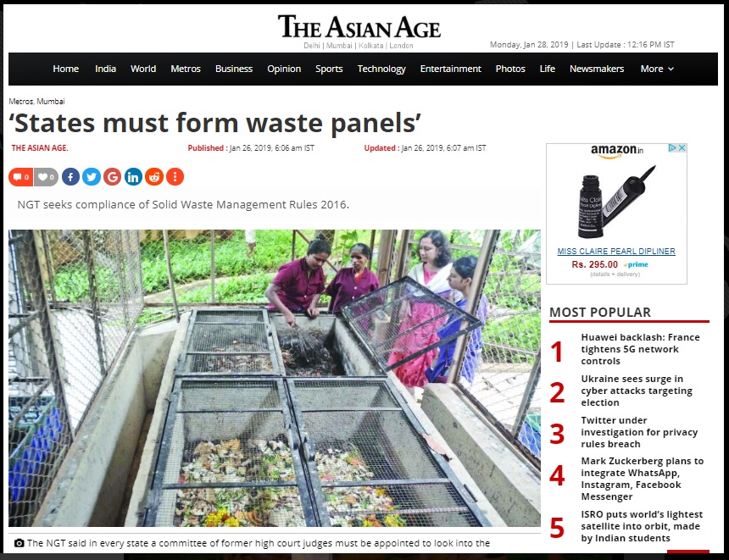Open the Metros menu item
Viewport: 729px width, 560px height.
click(x=186, y=69)
